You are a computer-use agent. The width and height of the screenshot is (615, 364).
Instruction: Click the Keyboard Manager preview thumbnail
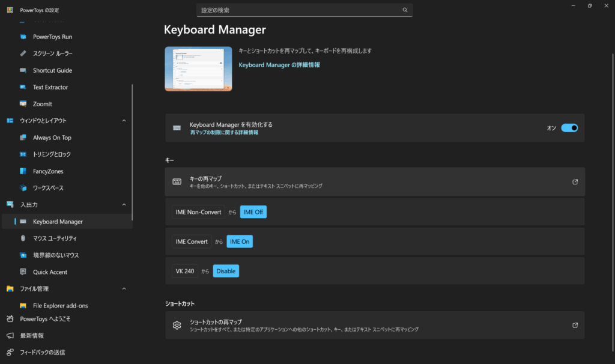point(198,69)
